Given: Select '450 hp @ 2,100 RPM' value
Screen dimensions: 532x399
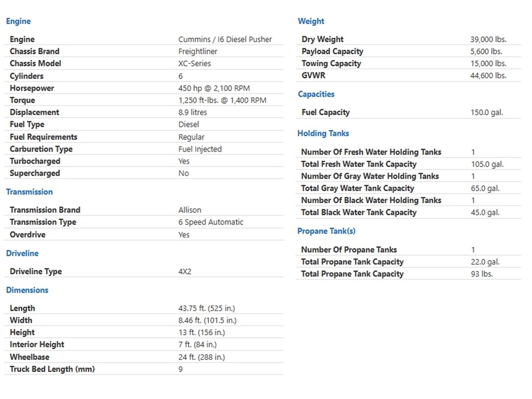Looking at the screenshot, I should [214, 88].
